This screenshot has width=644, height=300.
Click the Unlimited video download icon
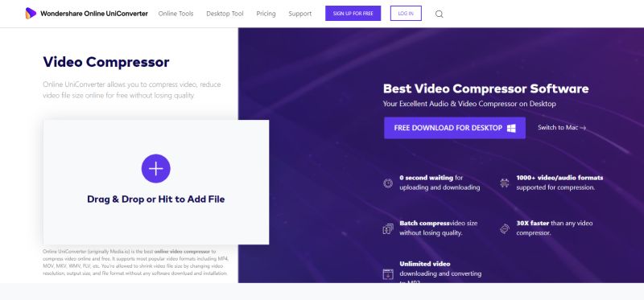(388, 274)
